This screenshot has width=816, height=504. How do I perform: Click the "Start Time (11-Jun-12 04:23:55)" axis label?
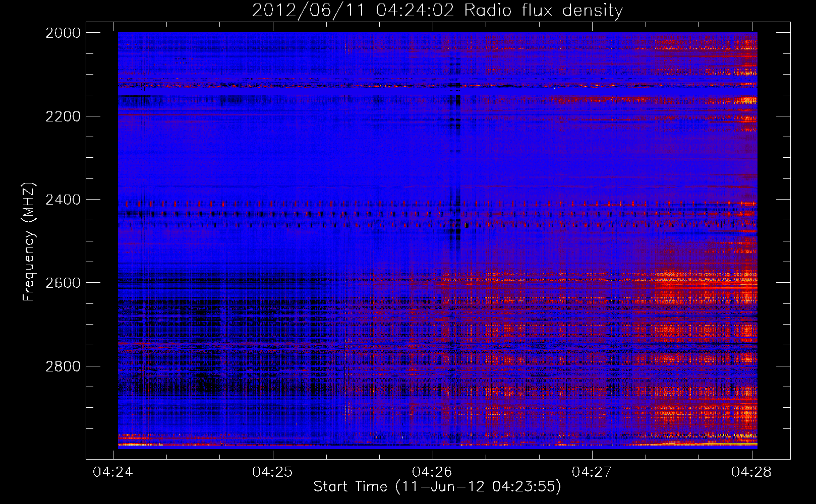(437, 487)
